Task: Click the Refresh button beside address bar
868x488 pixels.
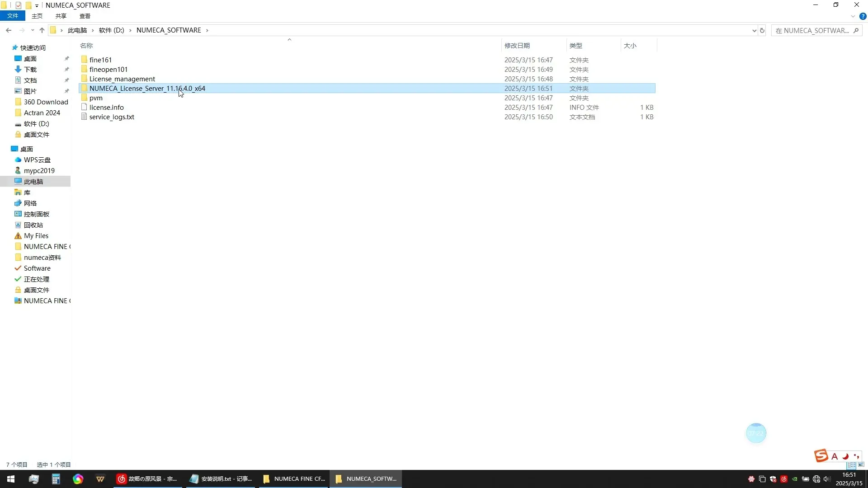Action: click(762, 30)
